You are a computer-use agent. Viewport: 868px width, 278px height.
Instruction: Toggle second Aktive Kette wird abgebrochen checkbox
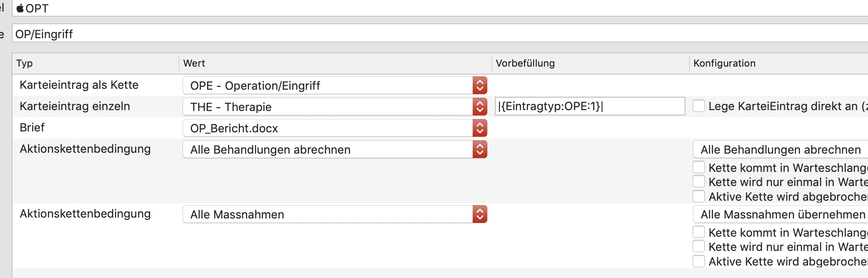coord(699,261)
